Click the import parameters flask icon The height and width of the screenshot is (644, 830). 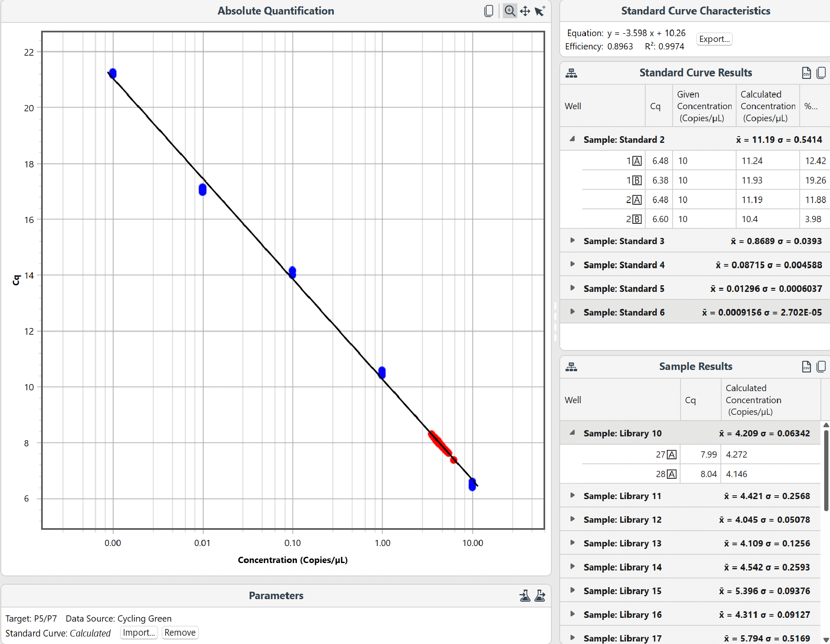(525, 596)
